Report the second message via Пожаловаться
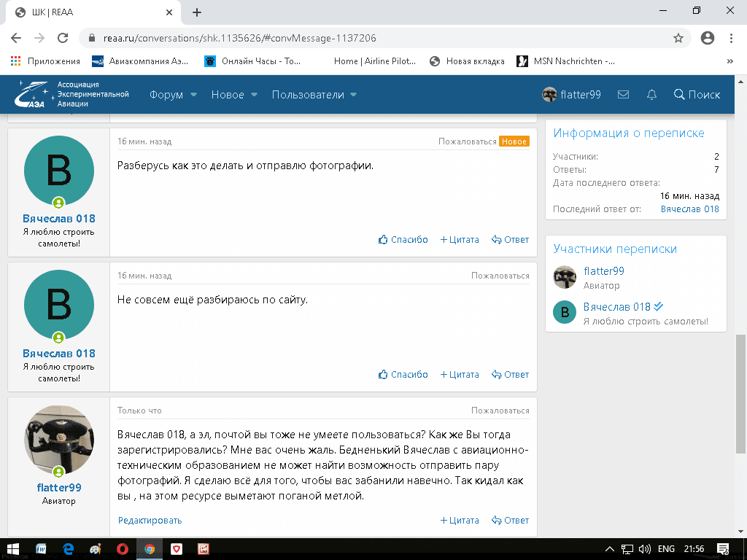 tap(500, 276)
